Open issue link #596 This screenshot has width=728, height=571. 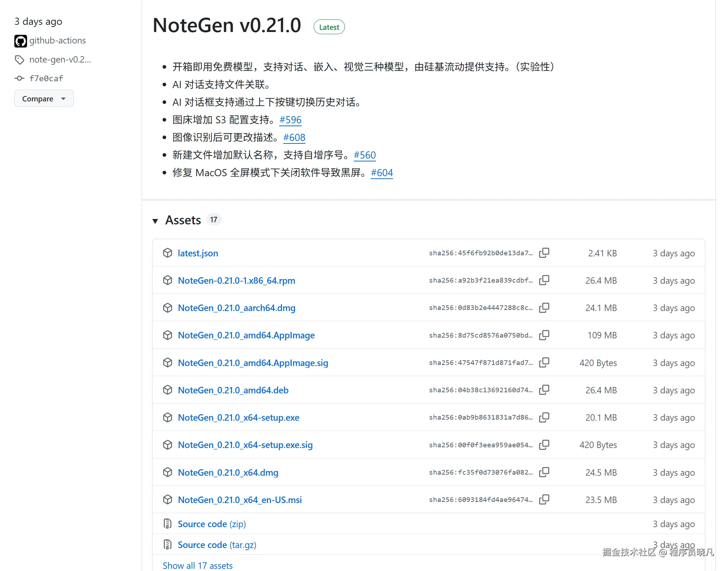[x=290, y=120]
